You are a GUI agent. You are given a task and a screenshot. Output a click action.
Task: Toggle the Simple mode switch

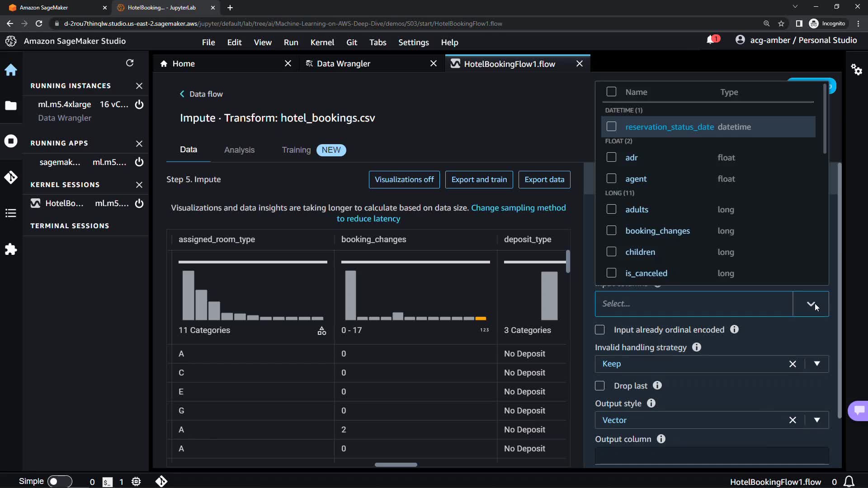pyautogui.click(x=59, y=481)
